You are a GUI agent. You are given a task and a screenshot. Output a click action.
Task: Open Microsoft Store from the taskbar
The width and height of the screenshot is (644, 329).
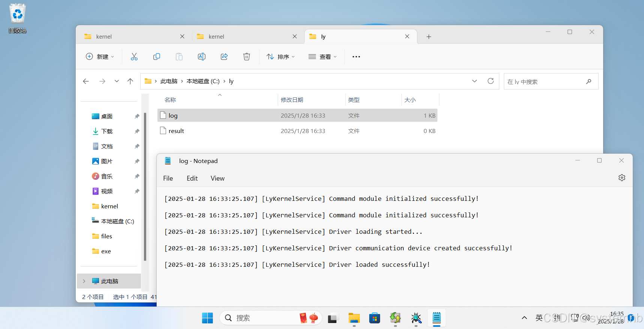tap(374, 318)
